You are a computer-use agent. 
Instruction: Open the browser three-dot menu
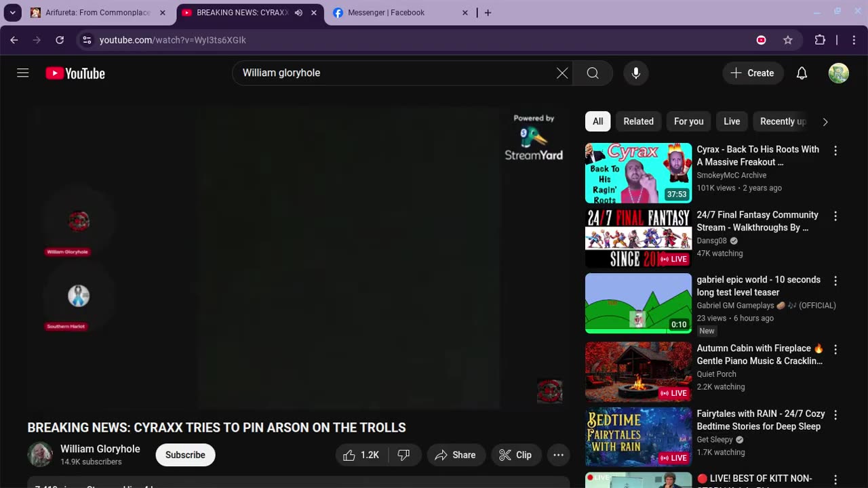coord(853,40)
